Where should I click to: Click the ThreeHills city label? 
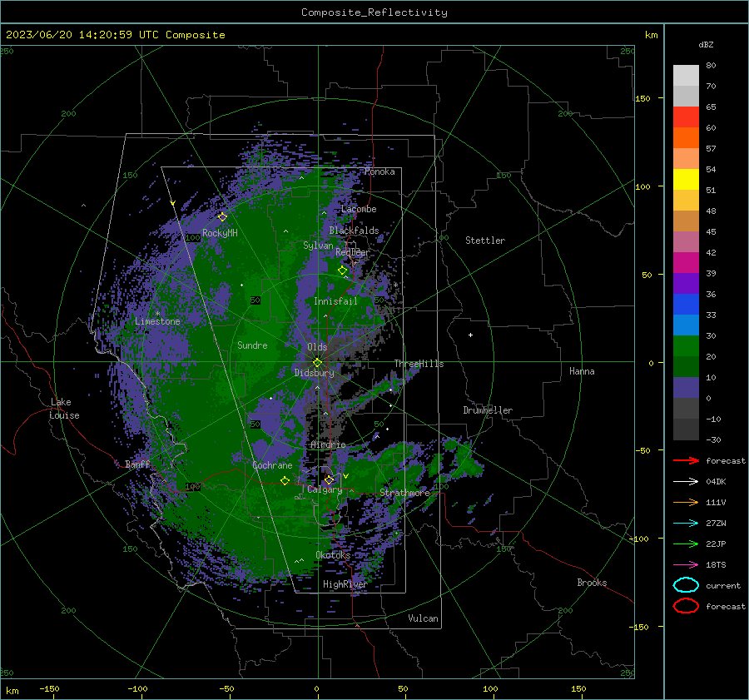(x=419, y=364)
